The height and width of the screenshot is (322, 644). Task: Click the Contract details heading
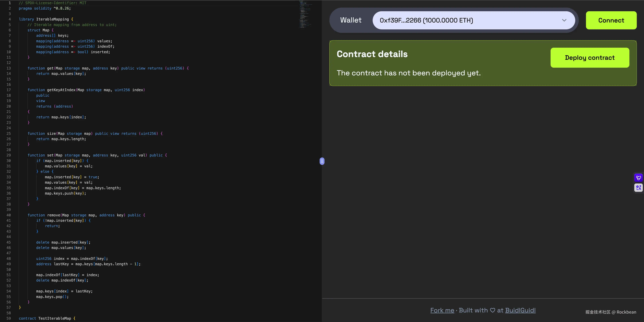coord(372,54)
